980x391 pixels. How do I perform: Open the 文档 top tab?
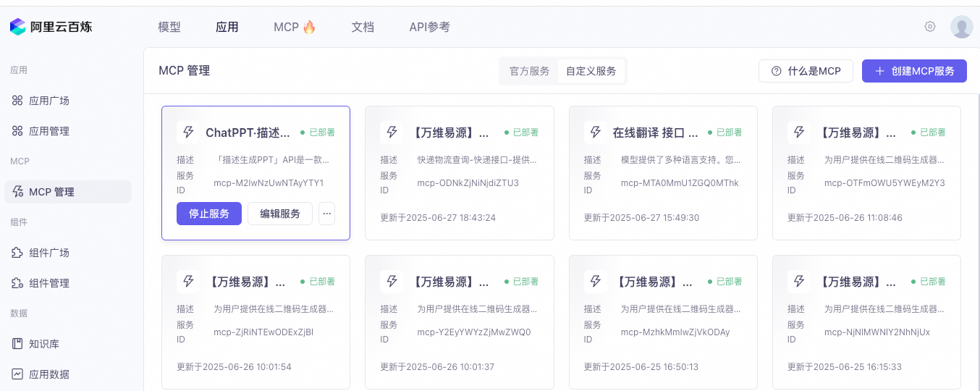point(363,27)
